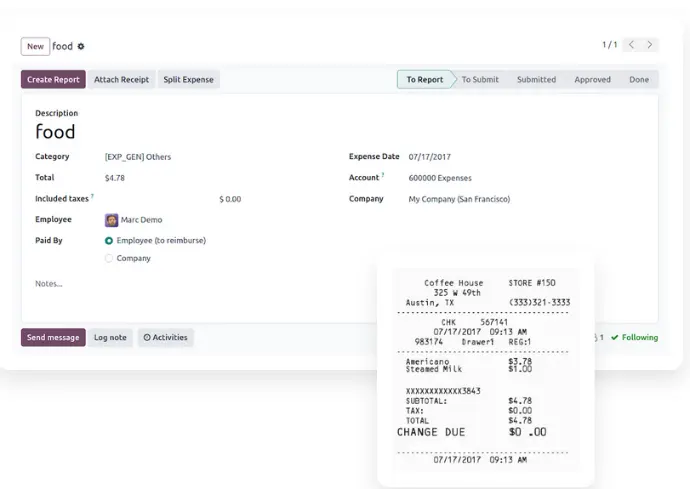This screenshot has height=489, width=690.
Task: Open Activities clock button
Action: click(x=166, y=338)
